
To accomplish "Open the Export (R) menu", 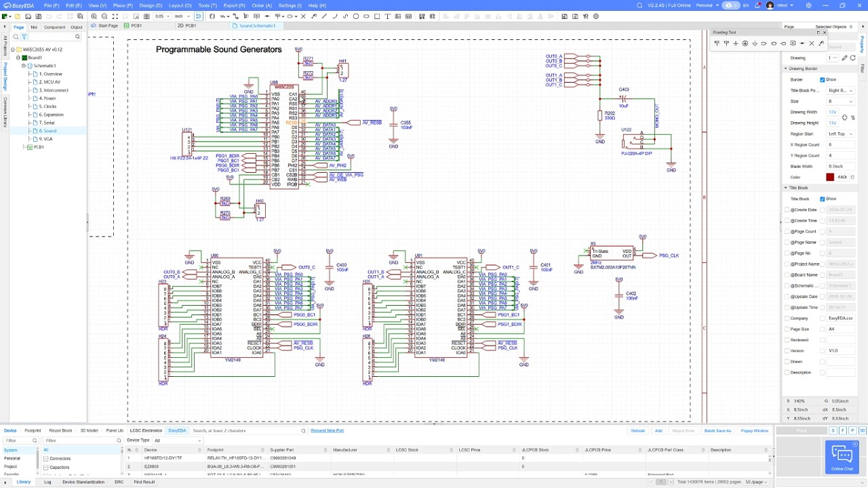I will point(235,5).
